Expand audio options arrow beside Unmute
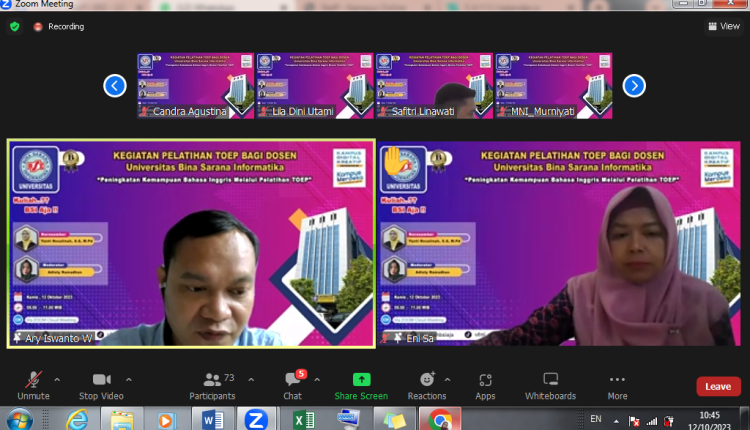This screenshot has height=430, width=750. point(57,380)
